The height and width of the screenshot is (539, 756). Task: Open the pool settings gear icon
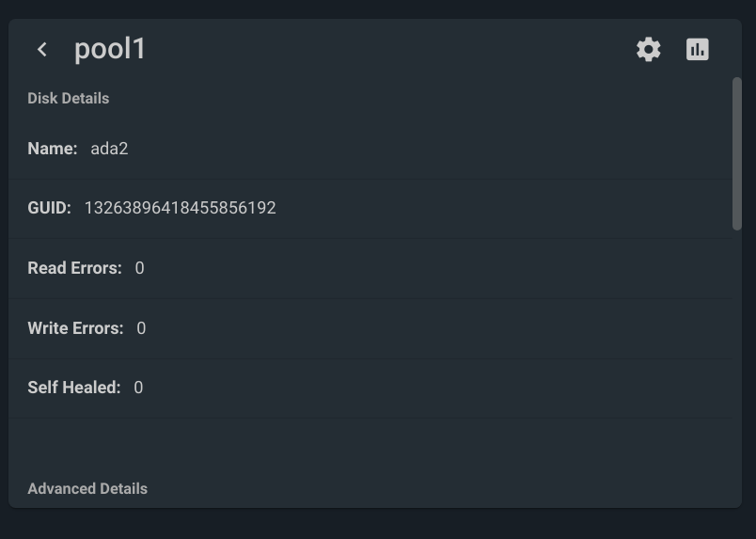[x=649, y=49]
